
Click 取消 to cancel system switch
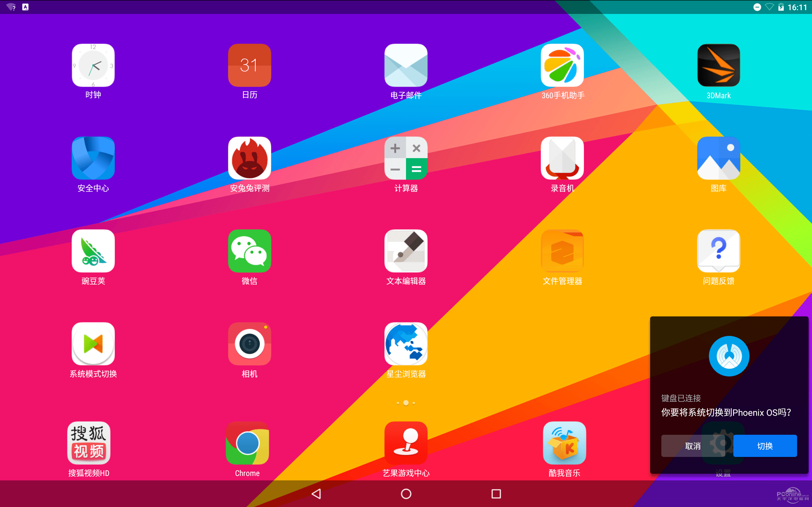[x=693, y=445]
